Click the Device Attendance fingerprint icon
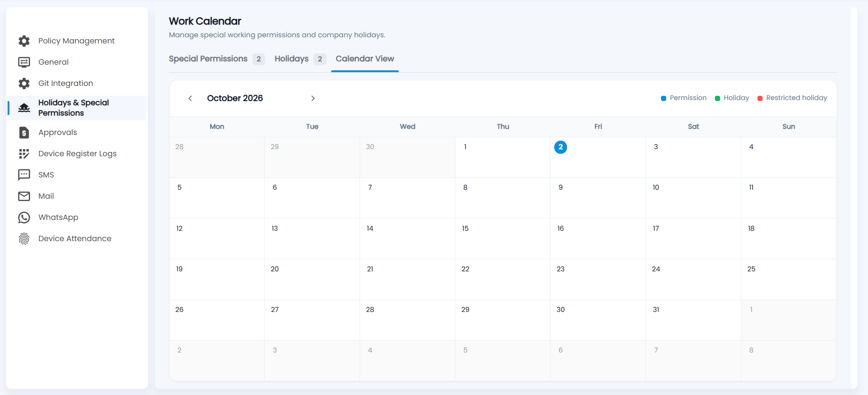 tap(24, 239)
